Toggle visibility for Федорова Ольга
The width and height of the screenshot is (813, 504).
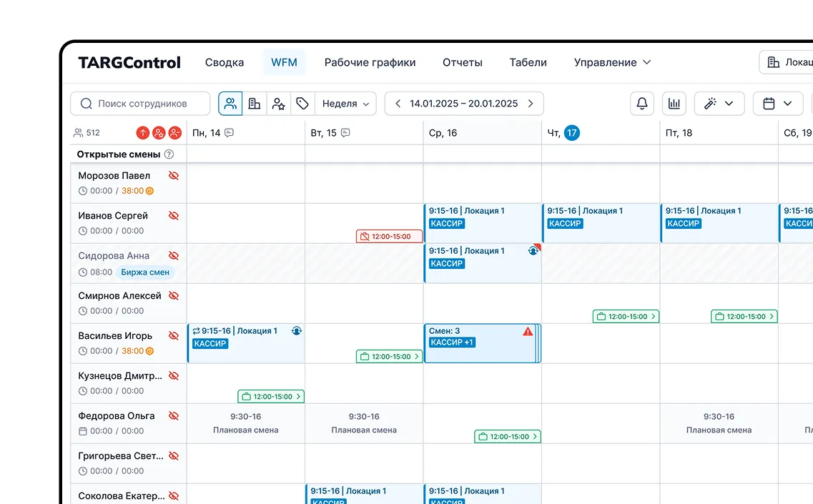tap(174, 416)
